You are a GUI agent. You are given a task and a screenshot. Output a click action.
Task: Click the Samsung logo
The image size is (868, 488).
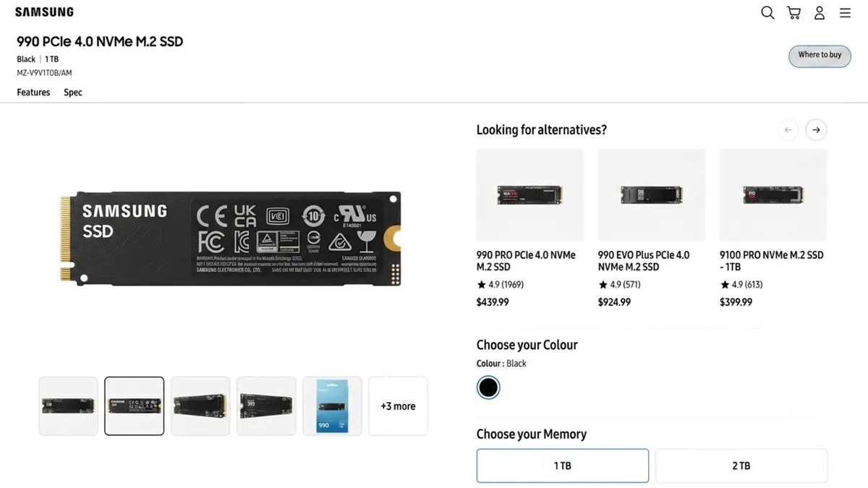[x=44, y=12]
